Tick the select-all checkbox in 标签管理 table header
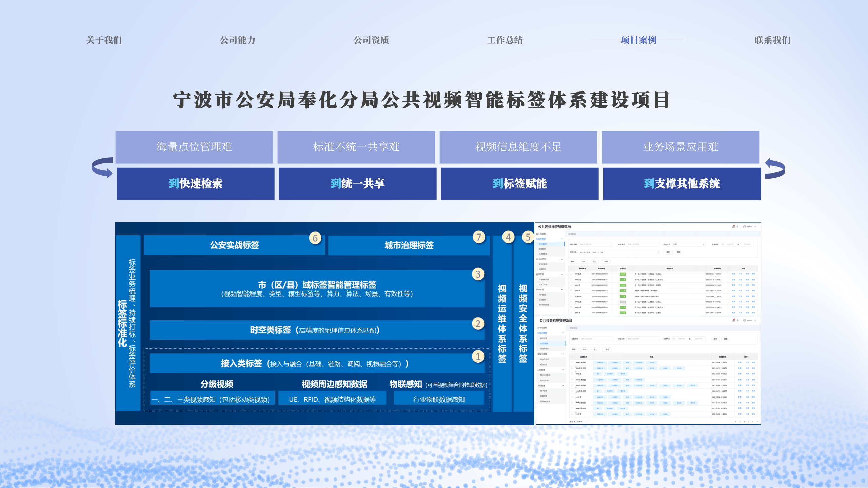This screenshot has width=868, height=488. pos(571,269)
